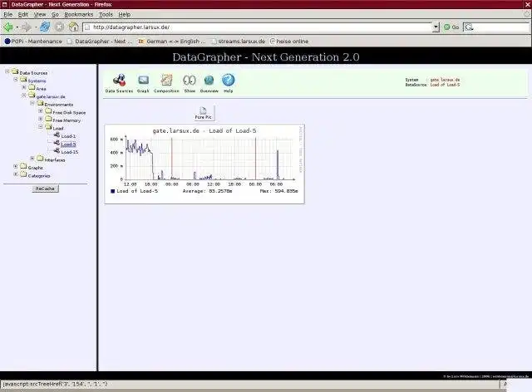Collapse the Systems tree node

point(16,80)
